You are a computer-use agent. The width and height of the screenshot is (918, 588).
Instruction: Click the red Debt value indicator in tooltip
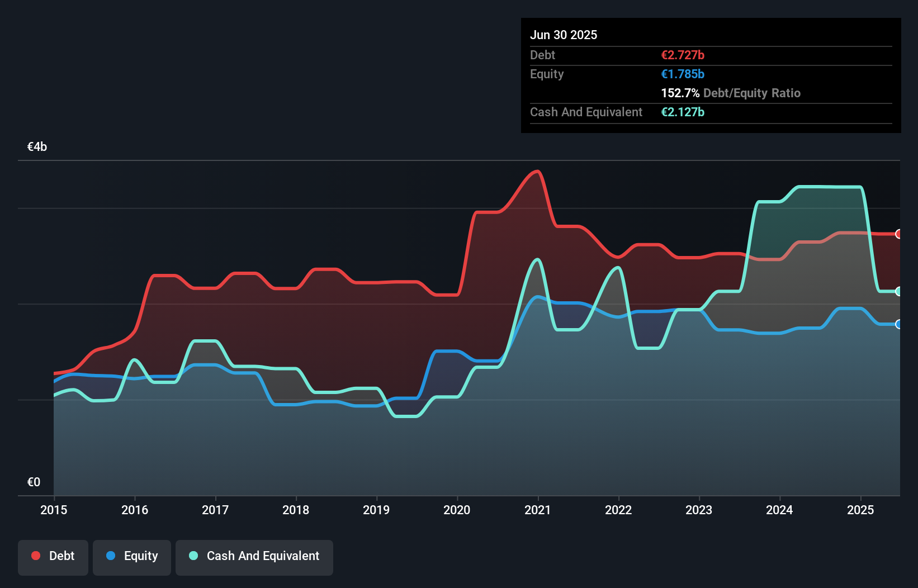(x=683, y=55)
